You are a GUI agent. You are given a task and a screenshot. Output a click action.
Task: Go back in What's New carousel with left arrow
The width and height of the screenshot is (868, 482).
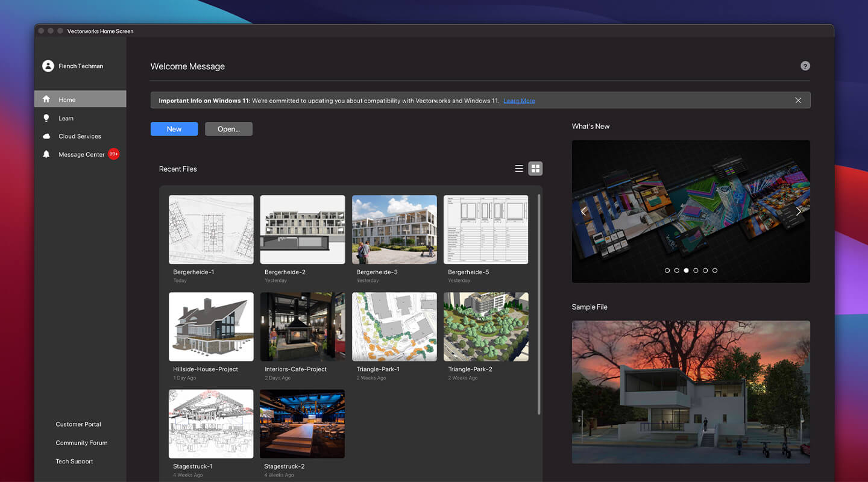tap(583, 211)
